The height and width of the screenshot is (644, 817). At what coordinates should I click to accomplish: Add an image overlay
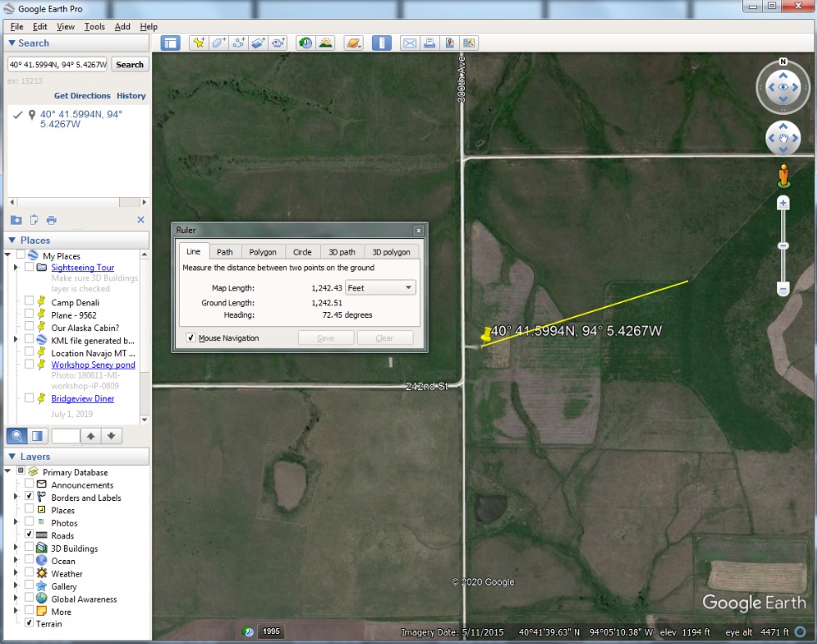tap(258, 42)
